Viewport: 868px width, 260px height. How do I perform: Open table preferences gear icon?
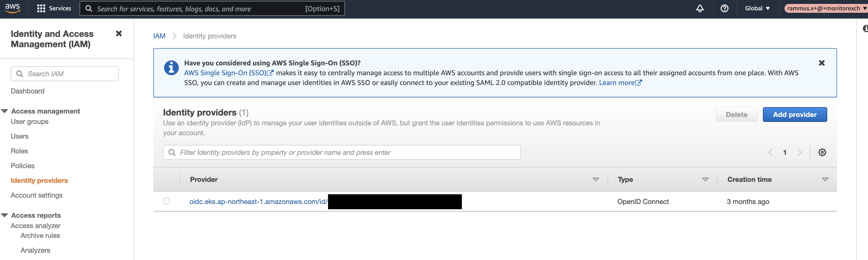click(822, 152)
